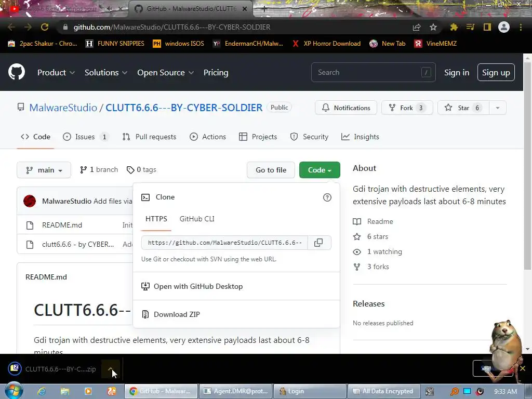Screen dimensions: 532x399
Task: Open the downloaded CLUTT6.6.6 zip file
Action: (52, 369)
